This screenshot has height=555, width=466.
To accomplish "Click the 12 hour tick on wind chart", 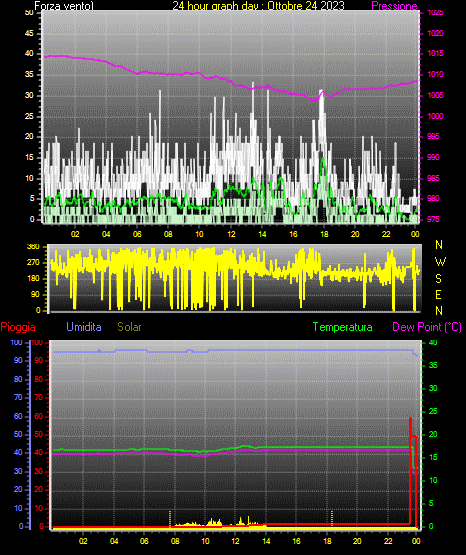I will click(x=231, y=234).
